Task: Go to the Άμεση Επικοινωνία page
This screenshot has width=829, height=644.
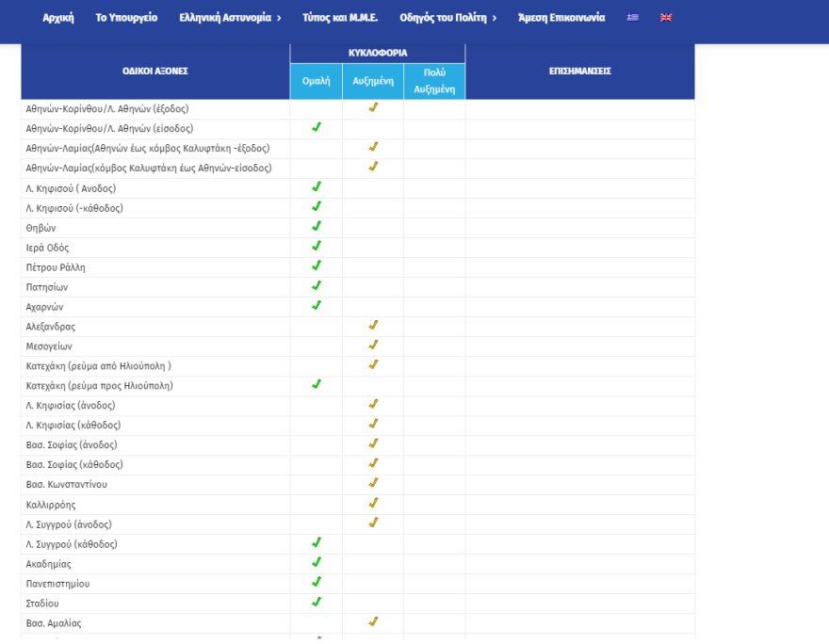Action: coord(561,18)
